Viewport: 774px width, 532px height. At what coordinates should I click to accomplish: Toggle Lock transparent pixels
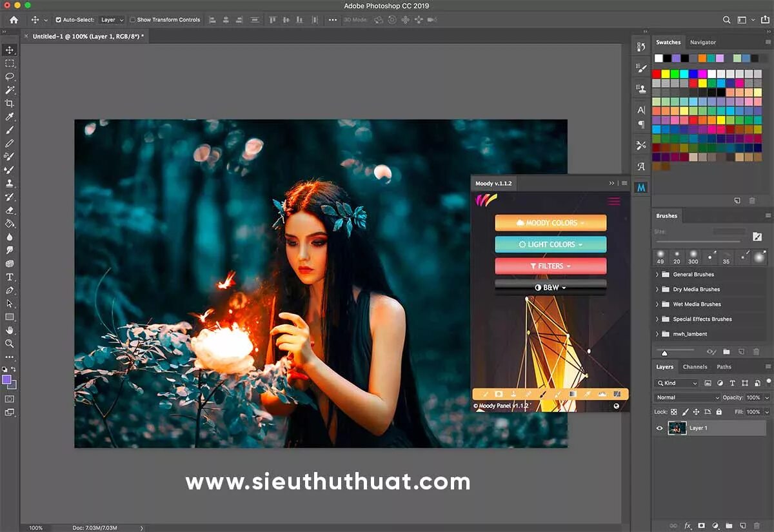(674, 411)
